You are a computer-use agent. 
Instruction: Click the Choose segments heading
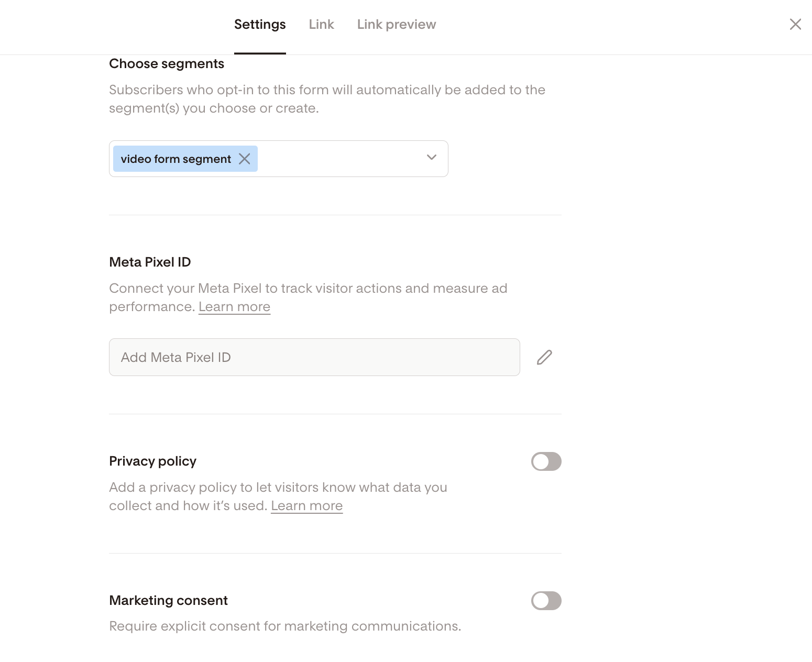pyautogui.click(x=167, y=64)
